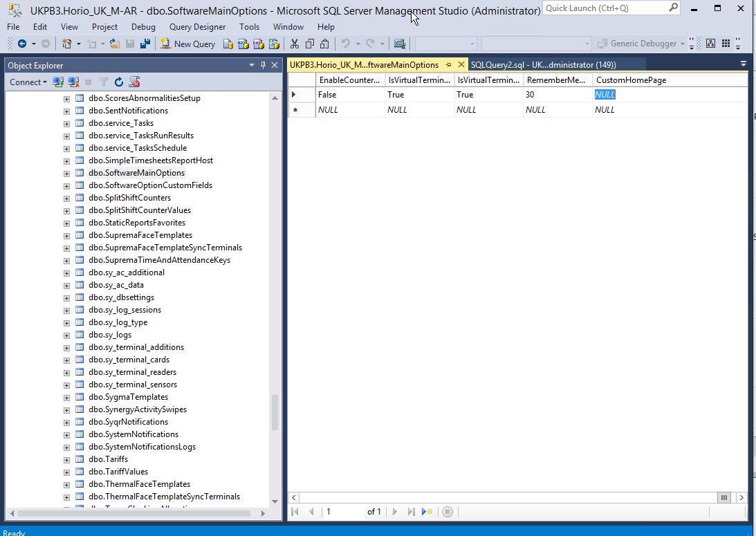Expand the dbo.Tariffs table node
This screenshot has height=536, width=756.
click(x=66, y=460)
